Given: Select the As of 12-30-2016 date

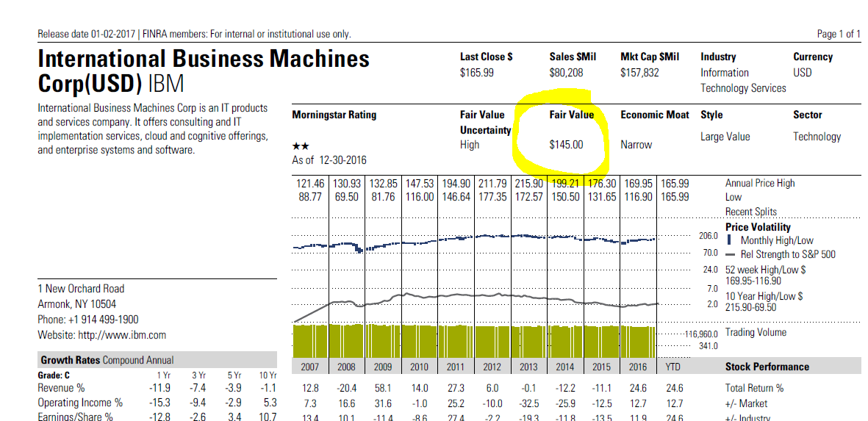Looking at the screenshot, I should click(x=329, y=160).
